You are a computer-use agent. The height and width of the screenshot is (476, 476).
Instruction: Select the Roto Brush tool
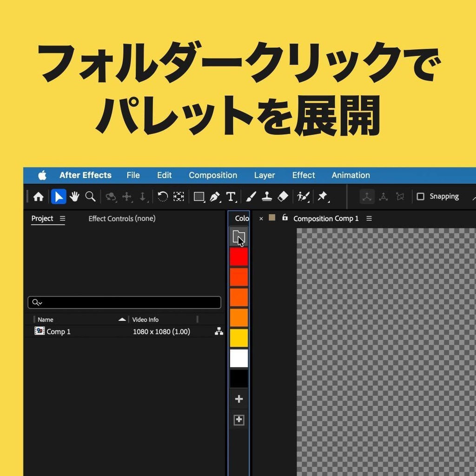[303, 196]
